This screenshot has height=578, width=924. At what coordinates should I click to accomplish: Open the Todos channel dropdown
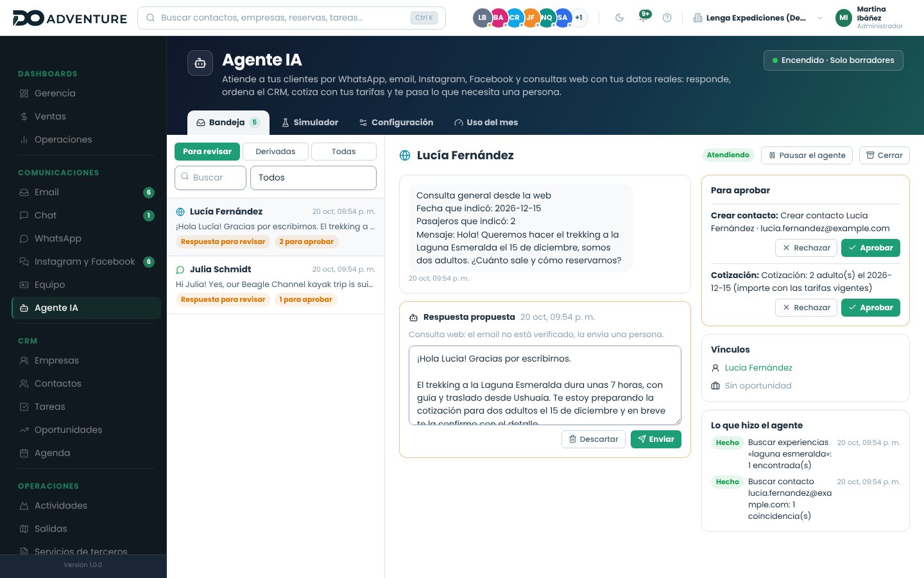[x=313, y=178]
